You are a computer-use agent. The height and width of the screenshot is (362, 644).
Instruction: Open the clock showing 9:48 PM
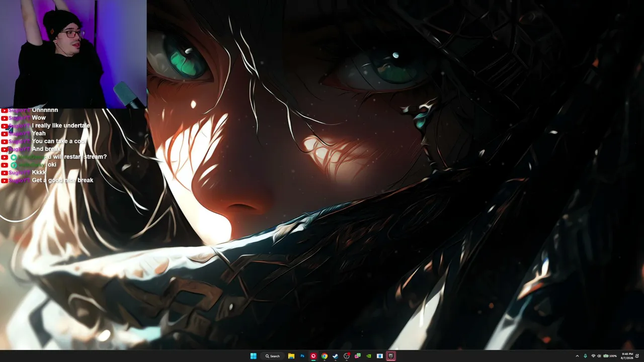pyautogui.click(x=627, y=356)
